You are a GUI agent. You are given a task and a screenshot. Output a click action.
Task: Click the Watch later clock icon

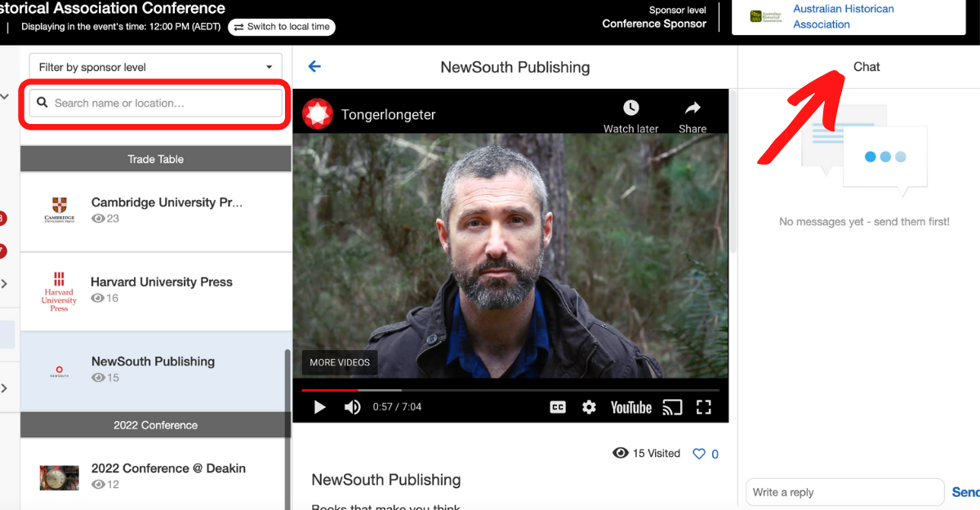[x=630, y=115]
